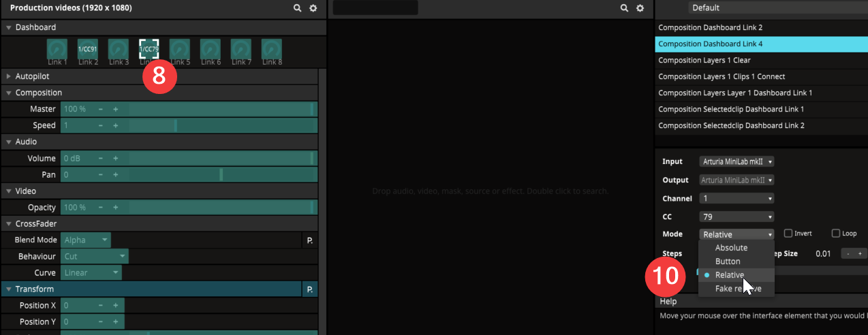Choose Button in the Mode menu
Screen dimensions: 868x335
[x=728, y=261]
